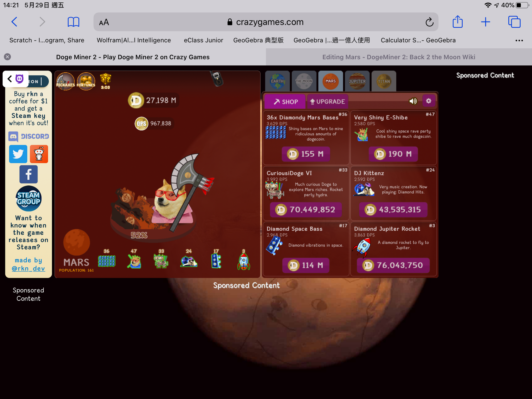The image size is (532, 399).
Task: Expand bookmarks bar three-dots overflow
Action: (x=519, y=40)
